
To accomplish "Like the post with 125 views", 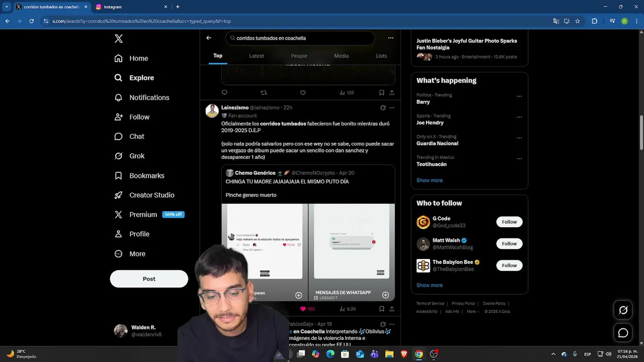I will coord(303,93).
